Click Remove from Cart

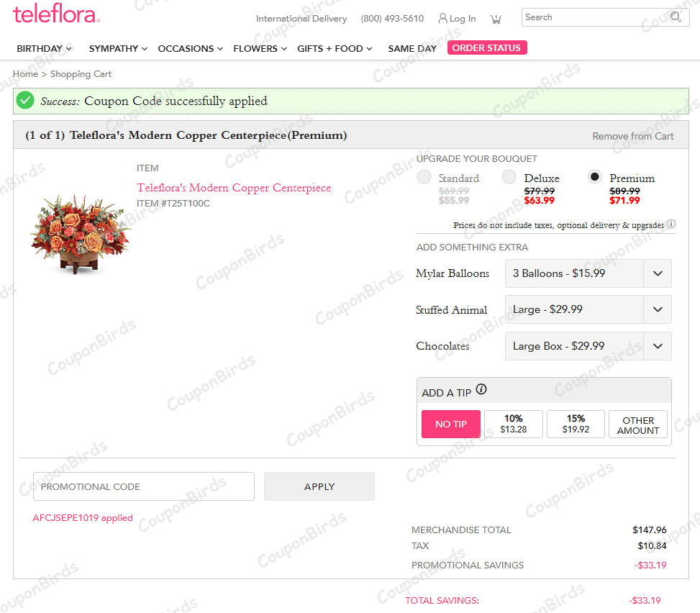[632, 136]
